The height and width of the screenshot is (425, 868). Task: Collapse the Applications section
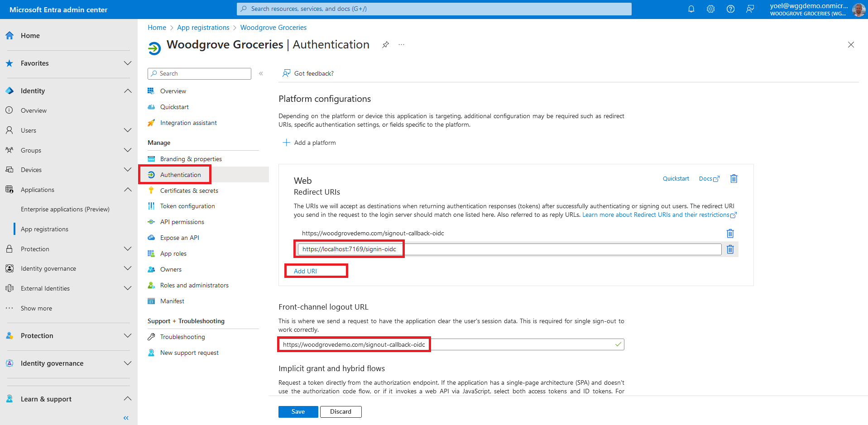[x=128, y=190]
